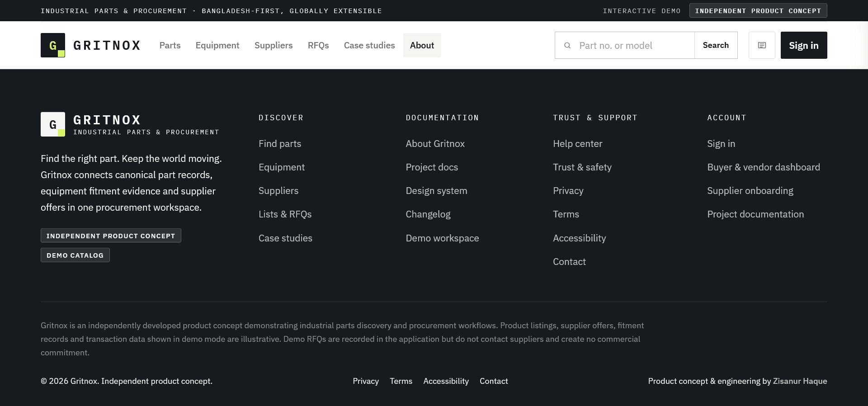The width and height of the screenshot is (868, 406).
Task: Open Contact under Trust & Support
Action: click(570, 262)
